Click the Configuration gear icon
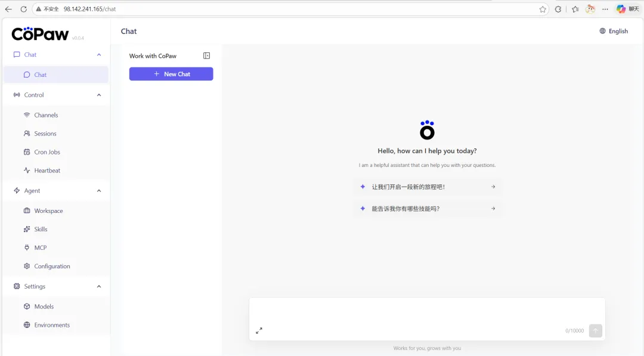 click(x=27, y=266)
